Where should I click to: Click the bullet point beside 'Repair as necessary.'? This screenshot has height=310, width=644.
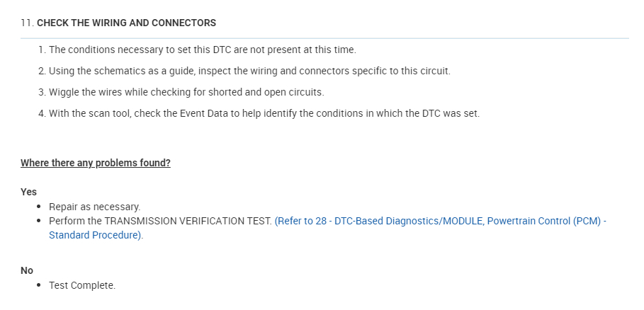[38, 207]
